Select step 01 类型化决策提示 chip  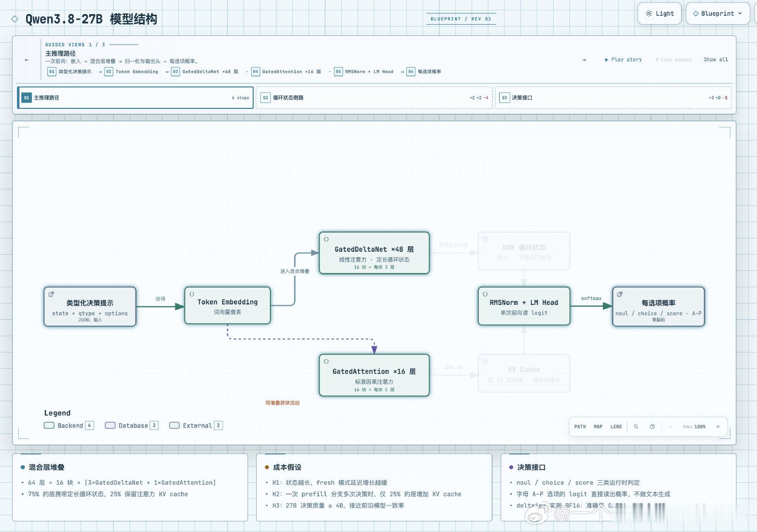point(69,71)
